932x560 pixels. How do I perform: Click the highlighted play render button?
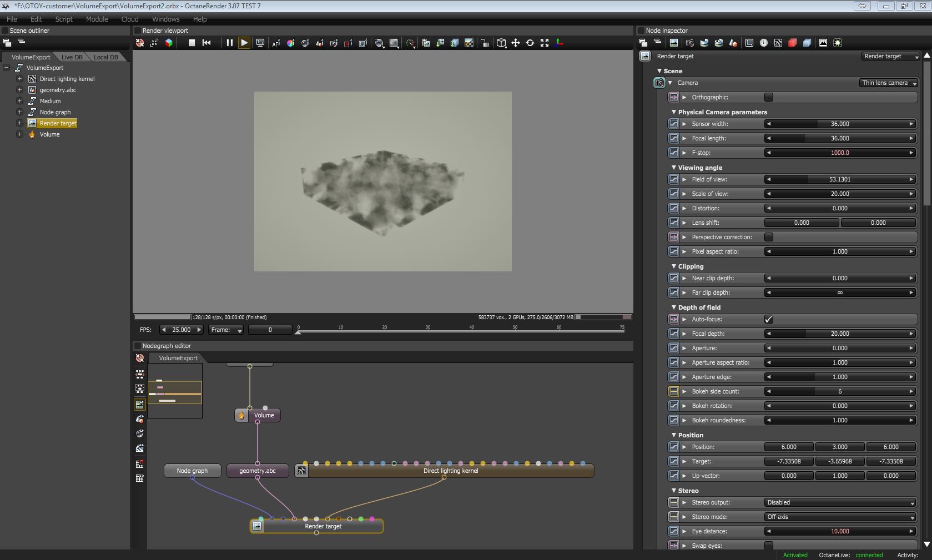(244, 43)
